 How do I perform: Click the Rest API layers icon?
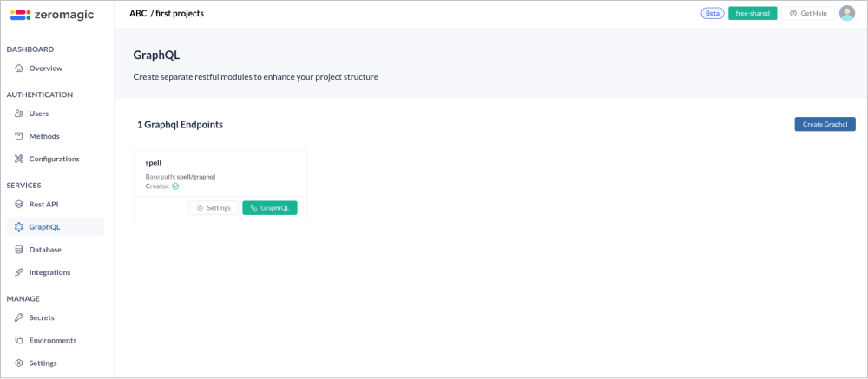click(x=19, y=205)
